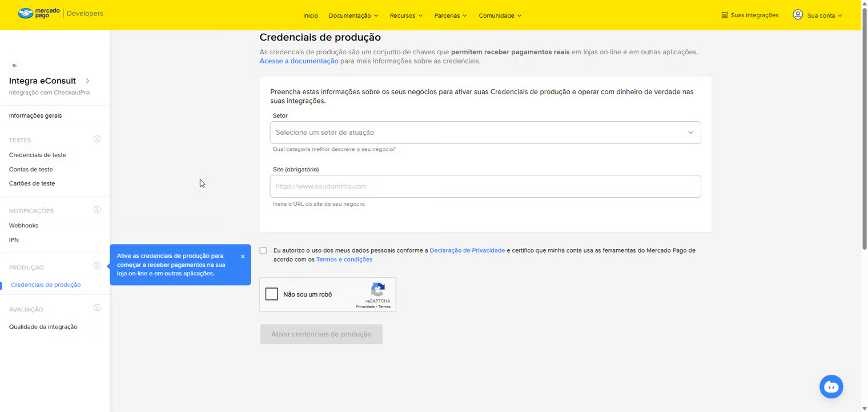The width and height of the screenshot is (868, 412).
Task: Check the reCAPTCHA 'Não sou um robô' box
Action: 271,294
